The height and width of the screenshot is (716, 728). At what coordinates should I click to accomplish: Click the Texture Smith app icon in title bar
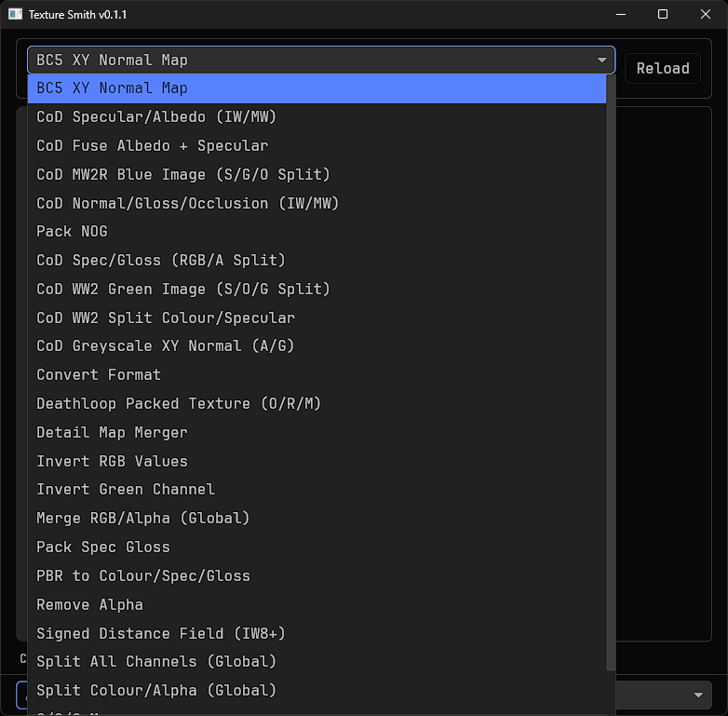pos(15,14)
